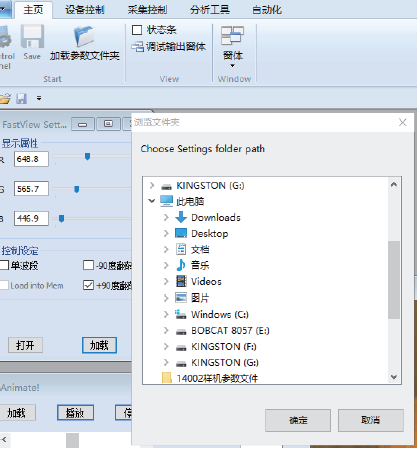Click the 取消 button

pyautogui.click(x=371, y=420)
